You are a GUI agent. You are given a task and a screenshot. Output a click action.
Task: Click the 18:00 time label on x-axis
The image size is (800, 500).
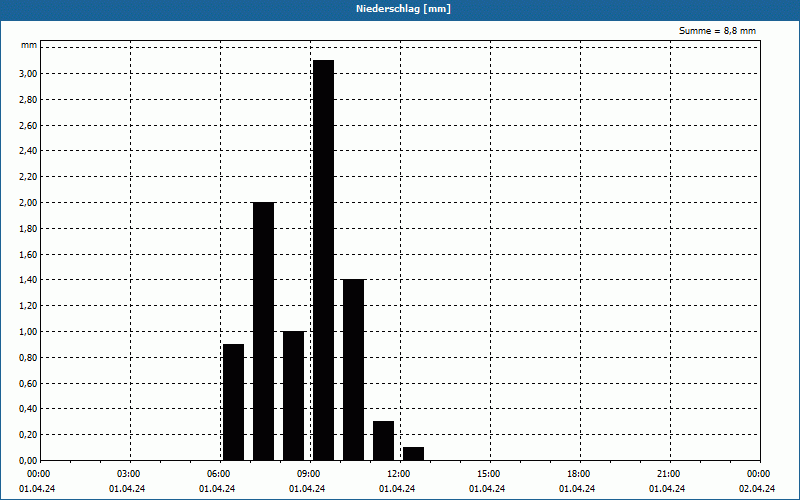(x=578, y=474)
